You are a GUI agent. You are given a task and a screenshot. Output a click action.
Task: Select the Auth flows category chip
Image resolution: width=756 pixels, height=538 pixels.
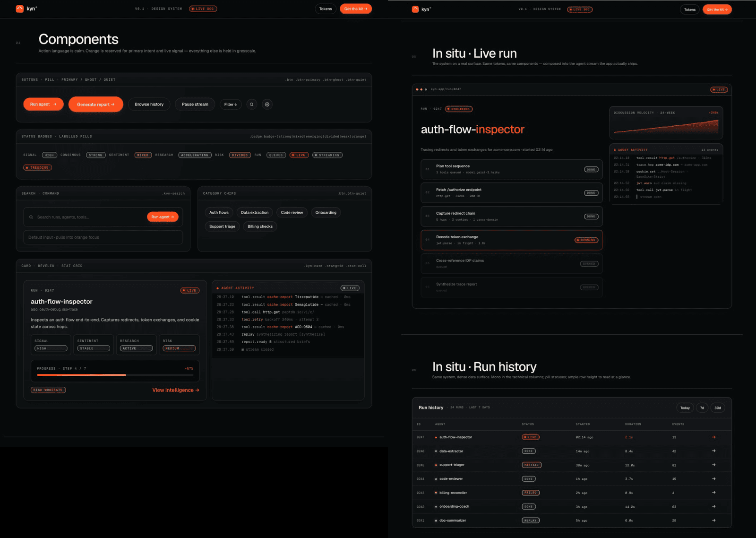(x=219, y=213)
